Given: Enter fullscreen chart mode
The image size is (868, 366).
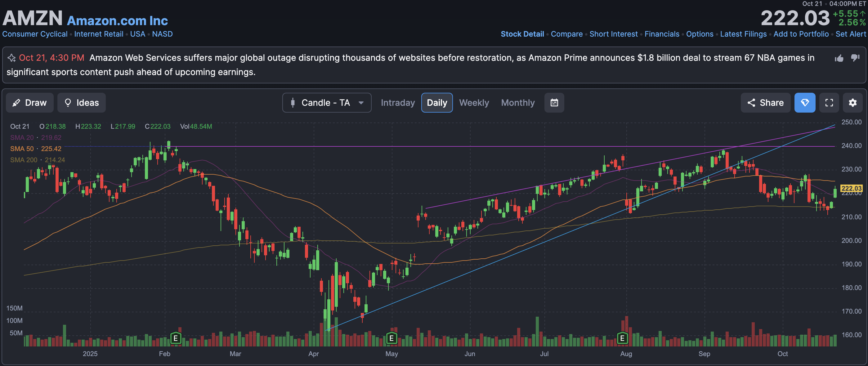Looking at the screenshot, I should pyautogui.click(x=829, y=103).
